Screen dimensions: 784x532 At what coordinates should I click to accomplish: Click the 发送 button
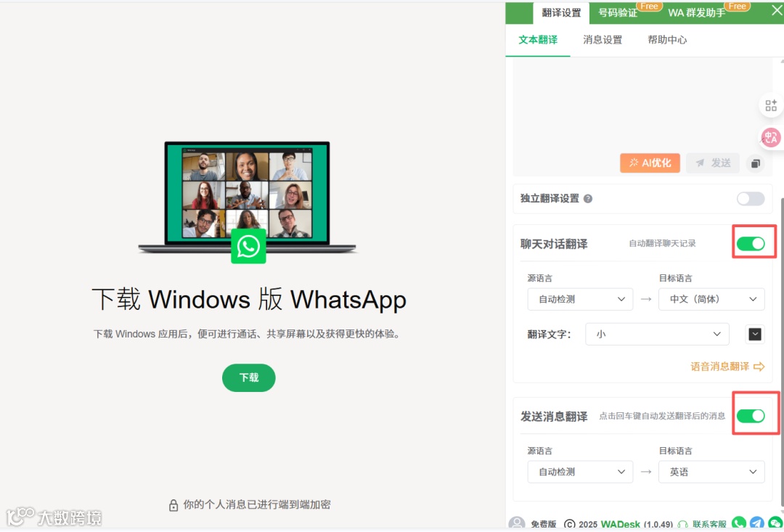(x=713, y=163)
